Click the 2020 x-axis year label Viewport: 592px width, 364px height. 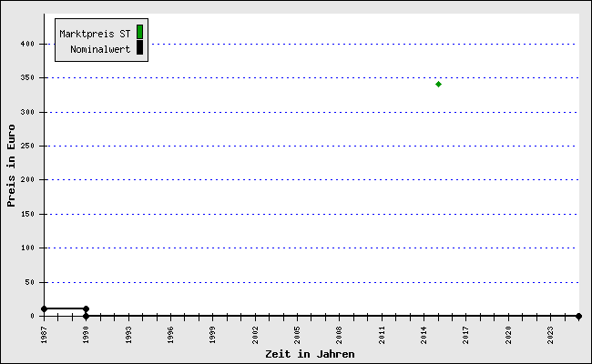(x=508, y=335)
